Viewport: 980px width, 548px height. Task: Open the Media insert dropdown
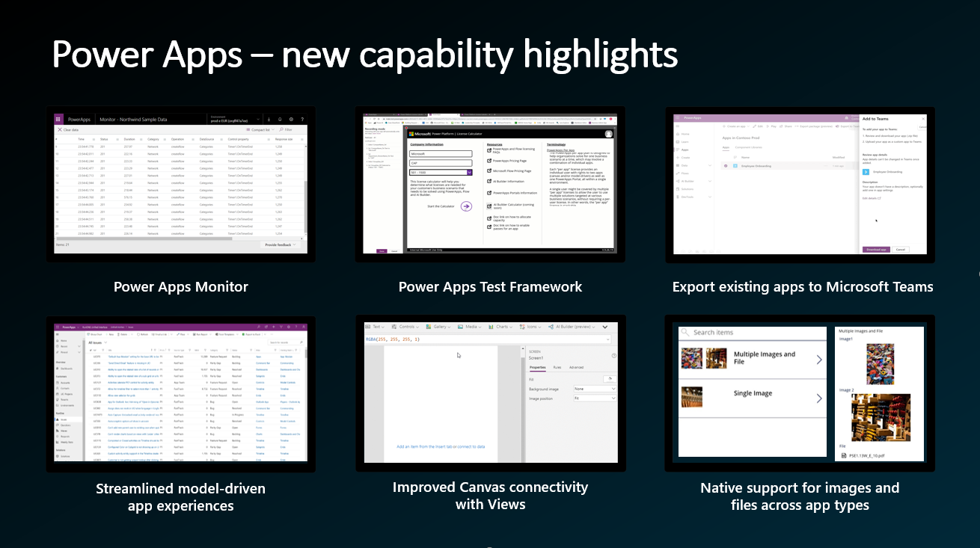click(471, 327)
